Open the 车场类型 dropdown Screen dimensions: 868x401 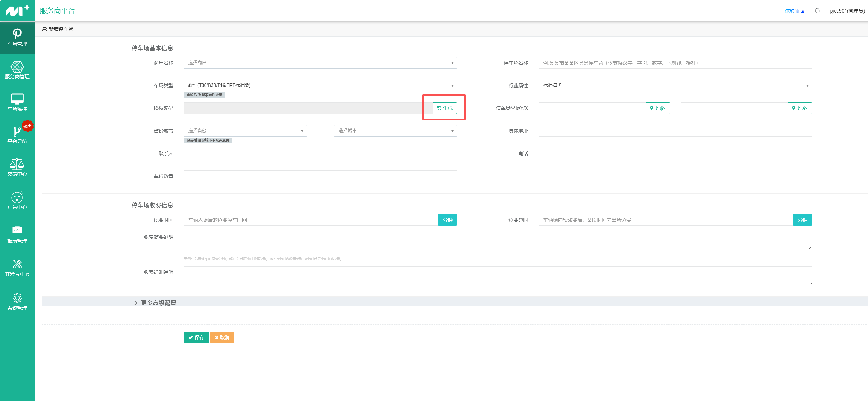[320, 86]
